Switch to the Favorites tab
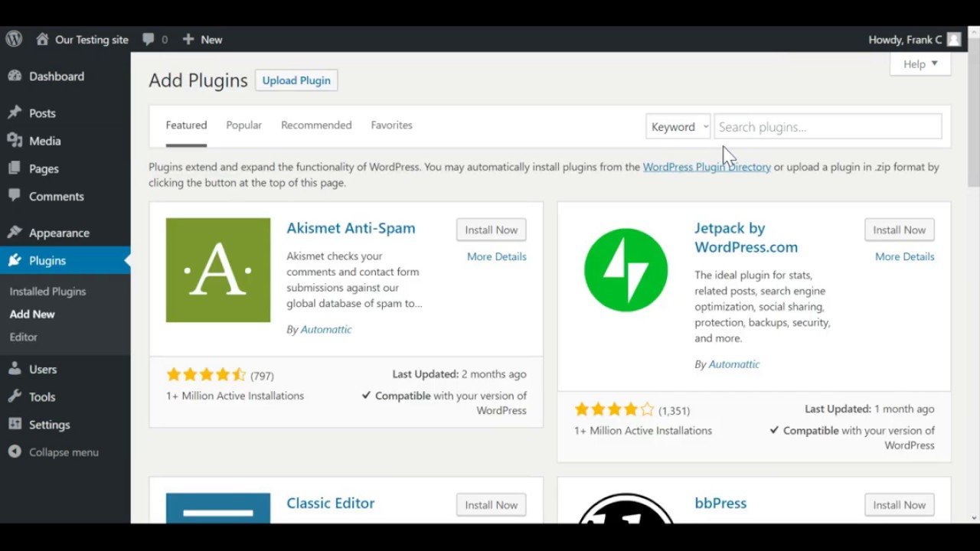This screenshot has height=551, width=980. point(391,126)
